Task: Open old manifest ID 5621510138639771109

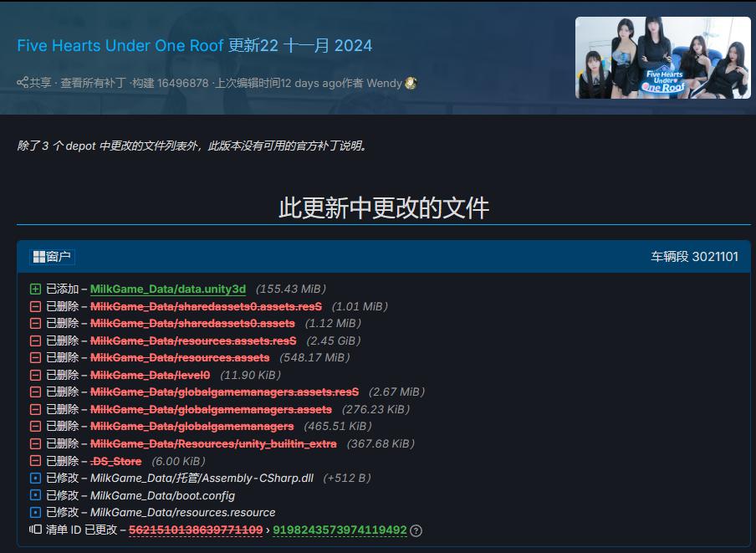Action: click(196, 530)
